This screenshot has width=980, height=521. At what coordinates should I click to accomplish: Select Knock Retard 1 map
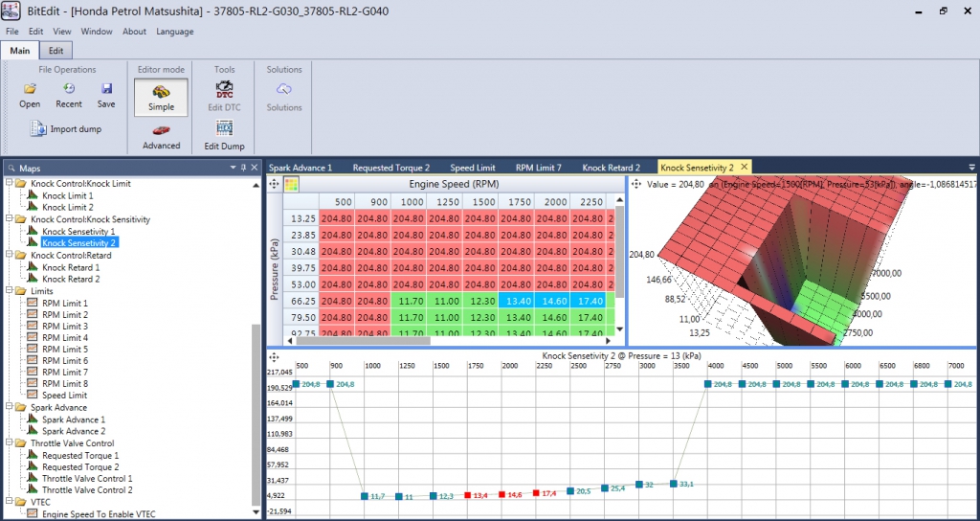tap(71, 268)
